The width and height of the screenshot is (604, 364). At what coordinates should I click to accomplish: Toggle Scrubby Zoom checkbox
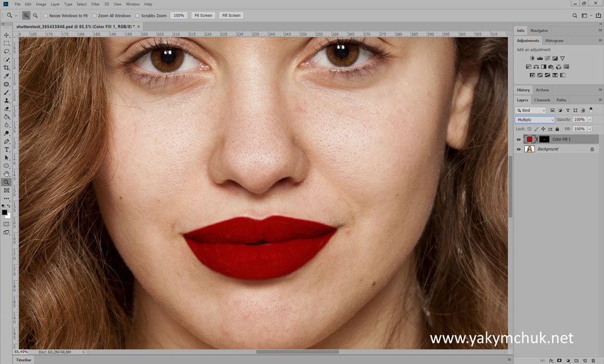pyautogui.click(x=137, y=15)
